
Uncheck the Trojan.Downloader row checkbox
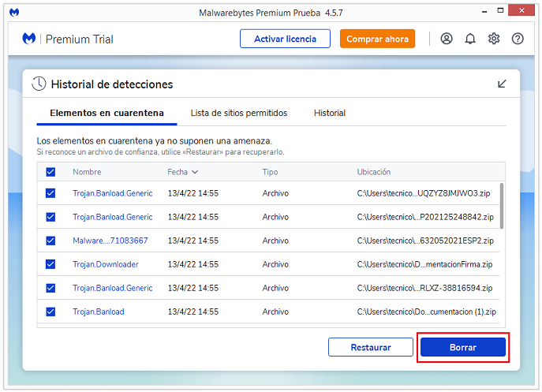click(50, 264)
